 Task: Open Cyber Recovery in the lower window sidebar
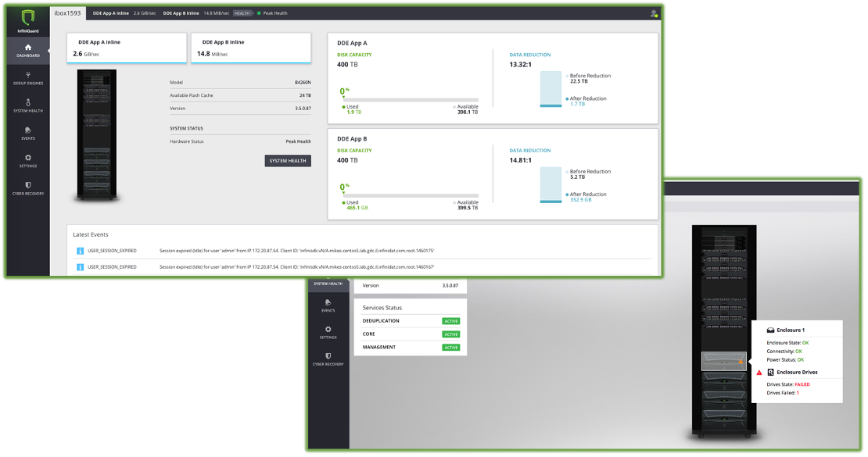pos(328,359)
